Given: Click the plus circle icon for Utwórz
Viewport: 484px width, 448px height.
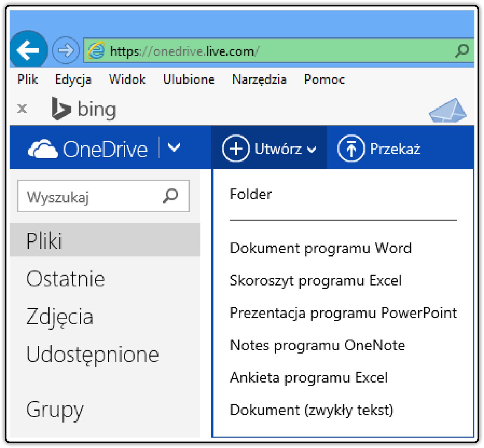Looking at the screenshot, I should click(x=236, y=148).
